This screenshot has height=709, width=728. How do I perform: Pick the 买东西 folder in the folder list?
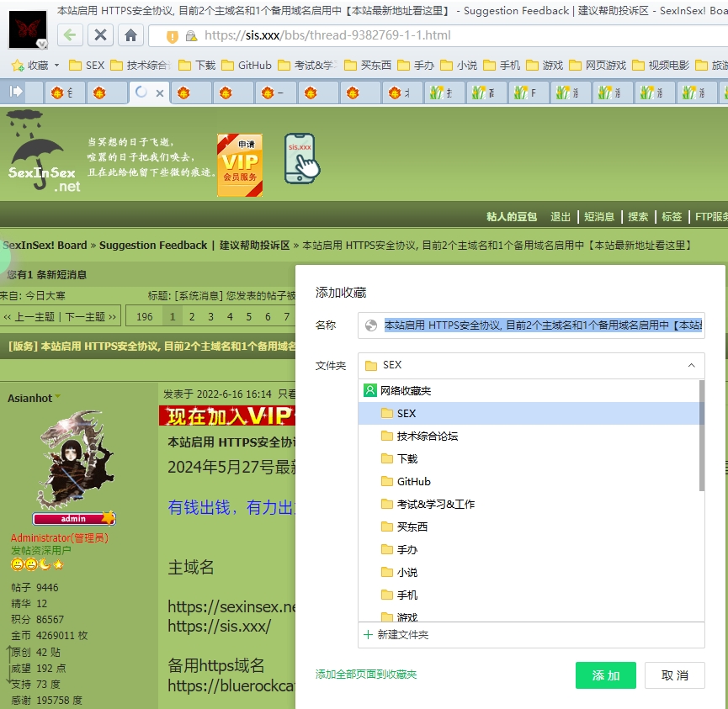click(x=529, y=527)
